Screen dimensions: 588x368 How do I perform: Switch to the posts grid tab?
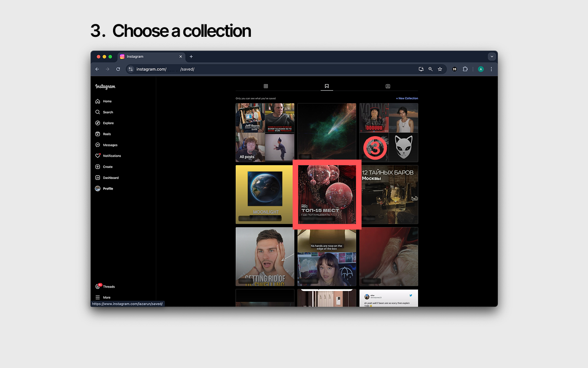point(266,86)
